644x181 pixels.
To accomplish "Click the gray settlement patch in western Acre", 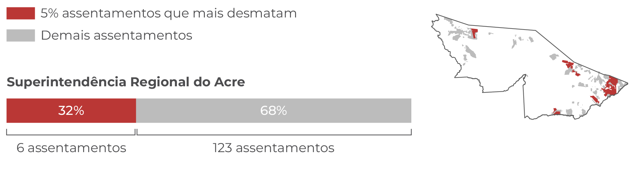I will [470, 51].
